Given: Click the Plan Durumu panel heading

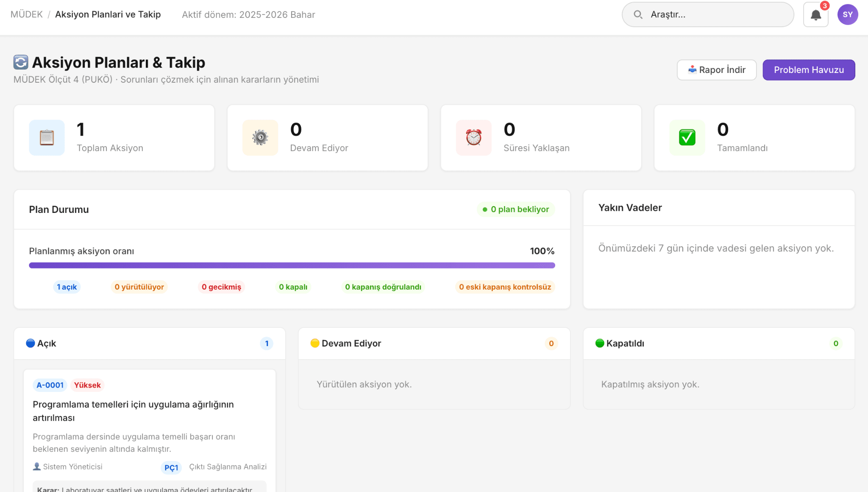Looking at the screenshot, I should point(59,210).
